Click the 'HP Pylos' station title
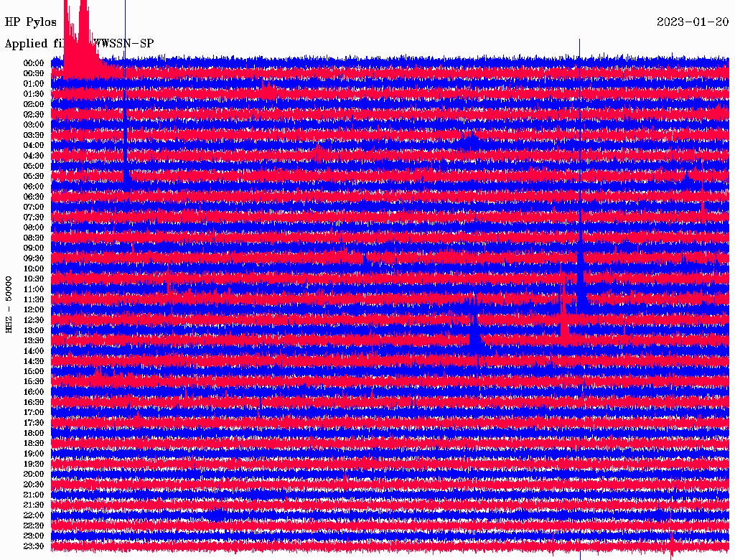Image resolution: width=735 pixels, height=560 pixels. [30, 22]
